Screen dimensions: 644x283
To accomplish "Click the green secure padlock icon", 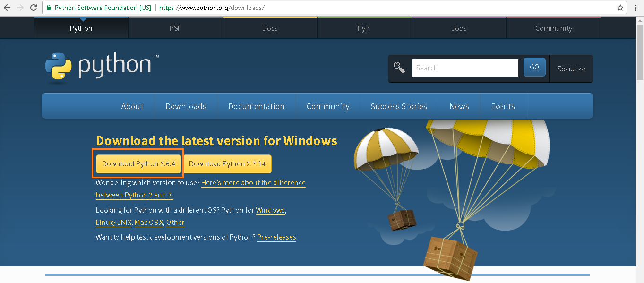I will [x=49, y=8].
